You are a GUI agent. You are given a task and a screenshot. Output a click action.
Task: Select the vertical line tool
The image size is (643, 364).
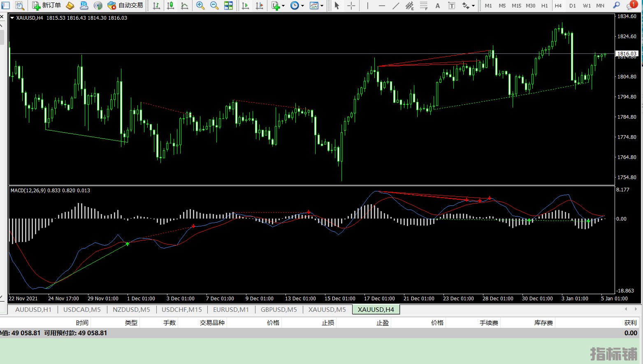click(367, 5)
